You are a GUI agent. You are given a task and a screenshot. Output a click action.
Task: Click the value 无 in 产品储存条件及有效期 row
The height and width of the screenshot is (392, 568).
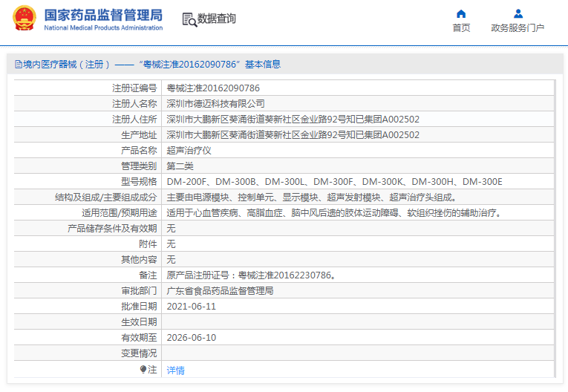(171, 228)
